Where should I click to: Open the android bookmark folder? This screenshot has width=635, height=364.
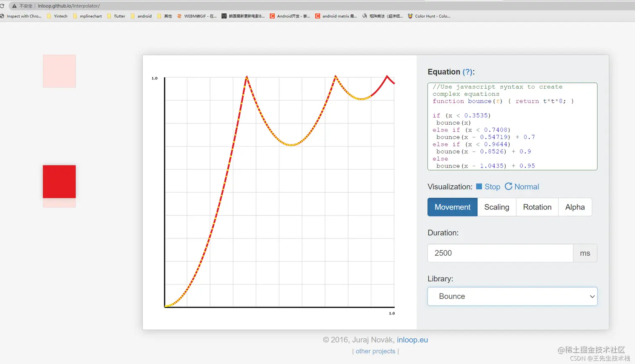[x=141, y=16]
